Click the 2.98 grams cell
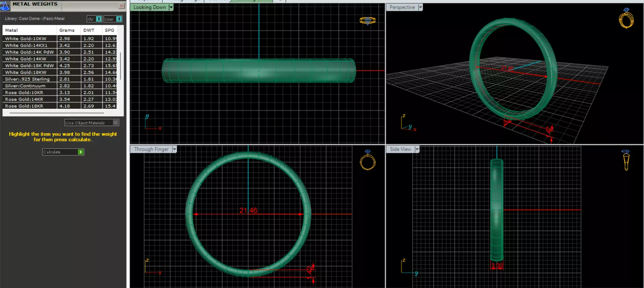Screen dimensions: 644x288 coord(69,38)
